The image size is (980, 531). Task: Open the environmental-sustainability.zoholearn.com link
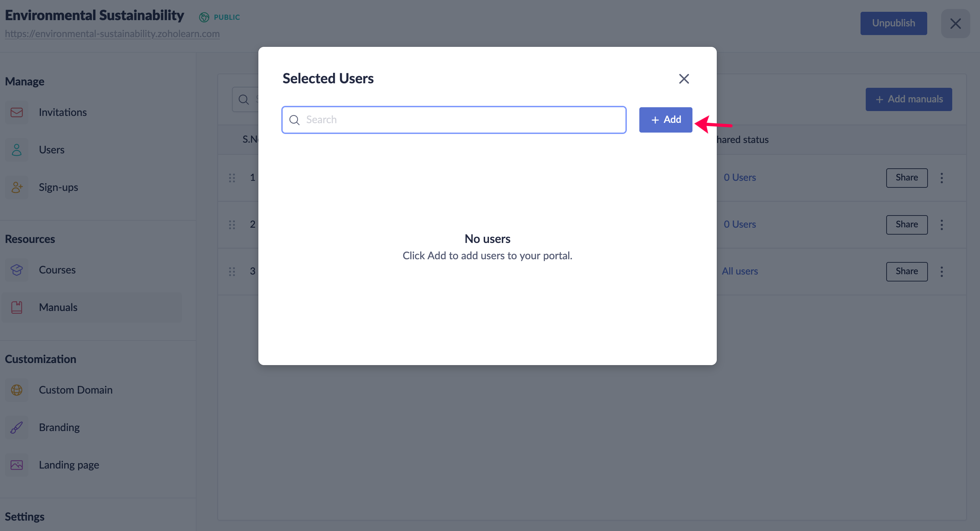tap(112, 33)
